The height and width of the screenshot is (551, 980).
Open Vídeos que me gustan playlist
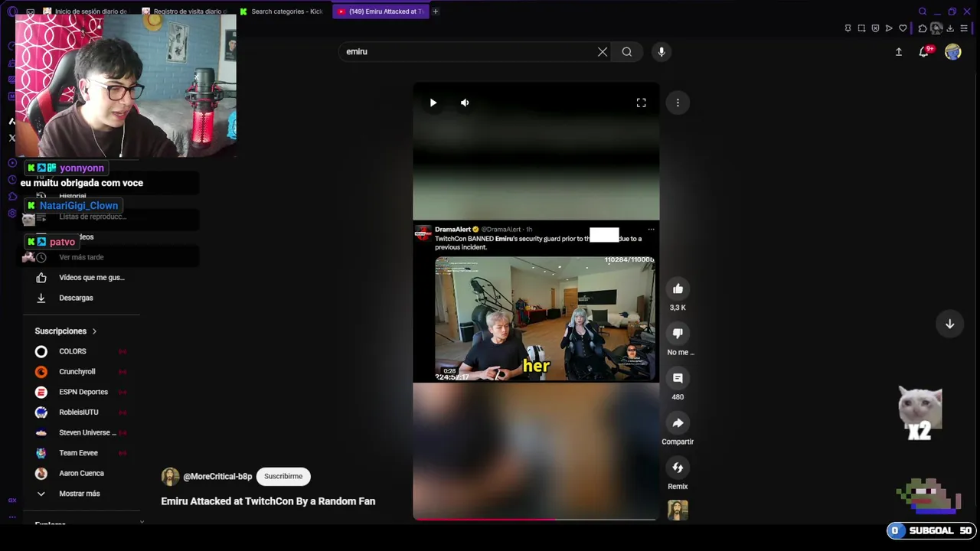[x=91, y=278]
